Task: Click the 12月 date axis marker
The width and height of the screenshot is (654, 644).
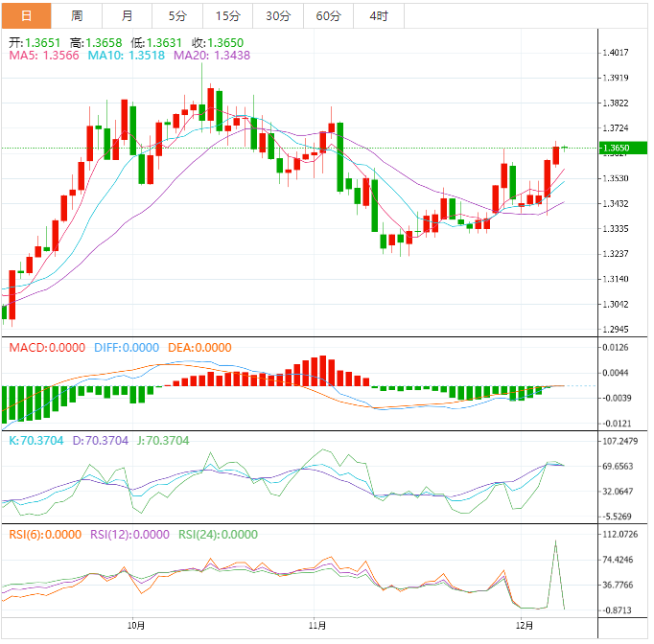Action: click(525, 626)
